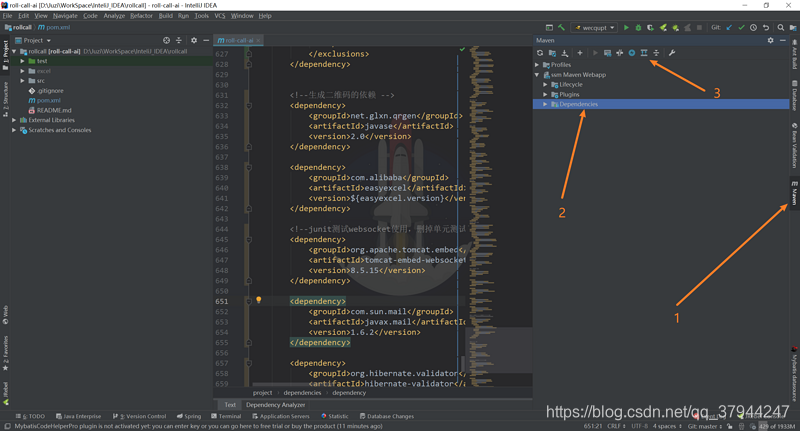Collapse the ssm Maven Webapp node
The height and width of the screenshot is (431, 800).
click(x=537, y=75)
